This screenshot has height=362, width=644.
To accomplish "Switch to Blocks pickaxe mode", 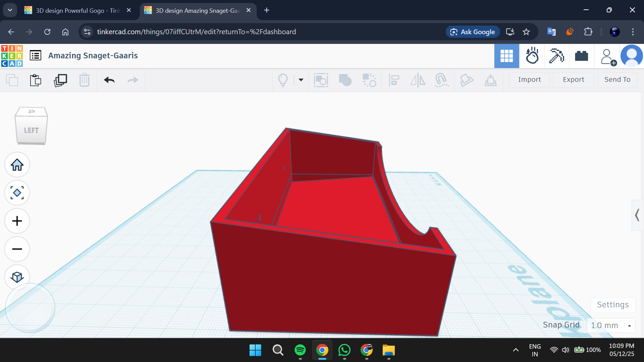I will [x=557, y=56].
